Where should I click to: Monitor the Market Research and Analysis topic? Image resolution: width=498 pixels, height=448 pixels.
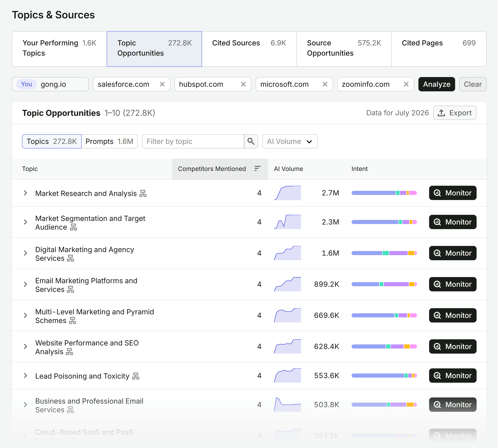coord(452,193)
